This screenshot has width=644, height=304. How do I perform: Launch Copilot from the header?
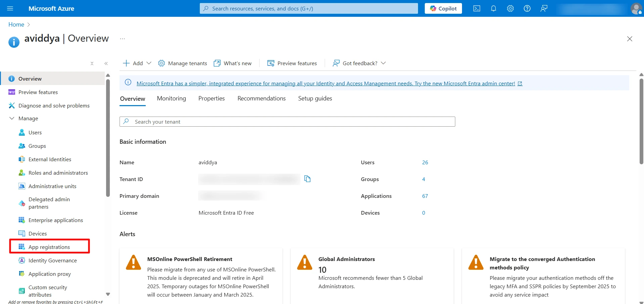pos(443,8)
